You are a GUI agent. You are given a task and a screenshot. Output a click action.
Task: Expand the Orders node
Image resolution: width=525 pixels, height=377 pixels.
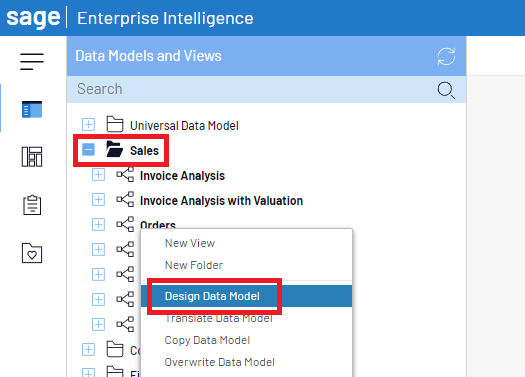(98, 224)
